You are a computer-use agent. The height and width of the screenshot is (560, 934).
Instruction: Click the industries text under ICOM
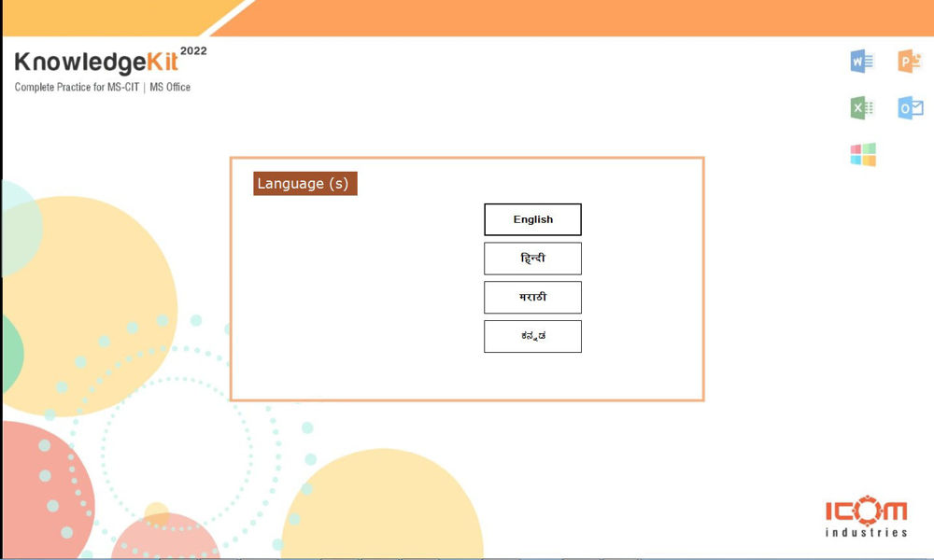point(866,532)
